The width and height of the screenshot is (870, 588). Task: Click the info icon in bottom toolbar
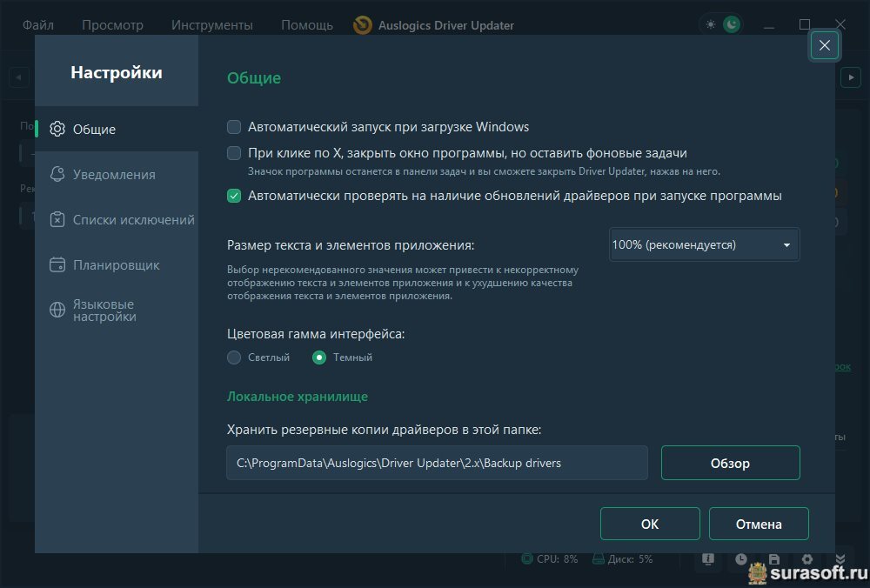point(708,559)
